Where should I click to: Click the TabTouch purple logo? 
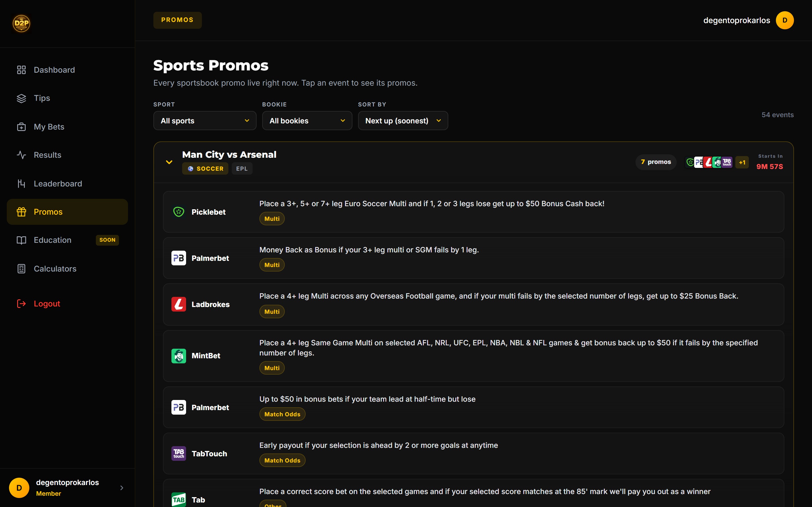[x=179, y=453]
